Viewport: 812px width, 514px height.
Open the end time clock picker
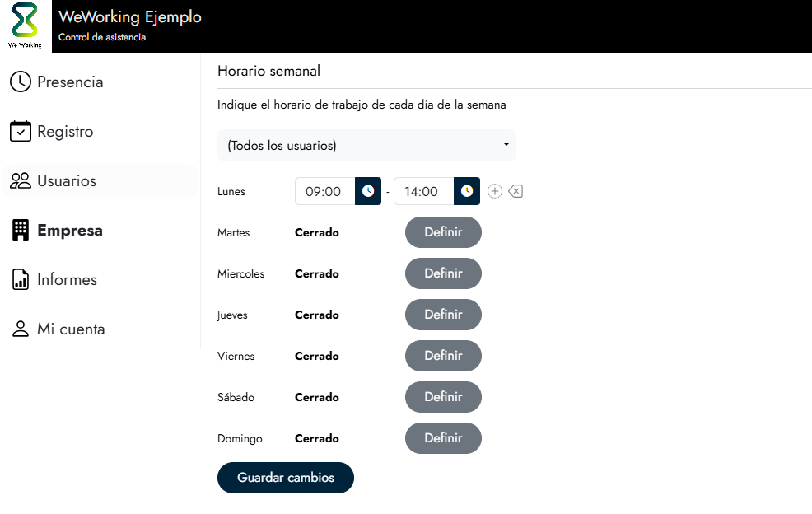(467, 191)
